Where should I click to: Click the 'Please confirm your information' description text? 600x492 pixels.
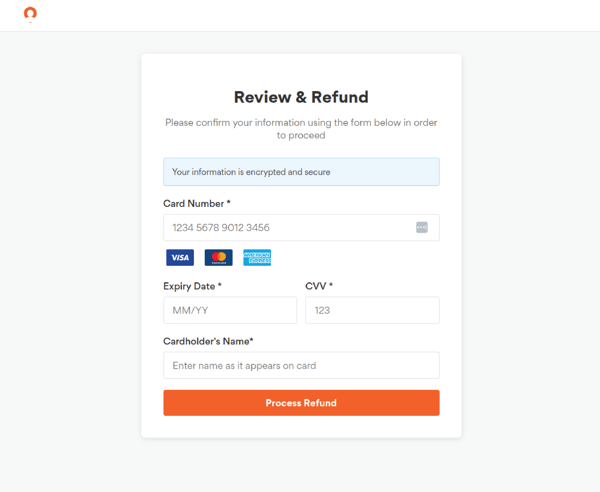pos(301,129)
